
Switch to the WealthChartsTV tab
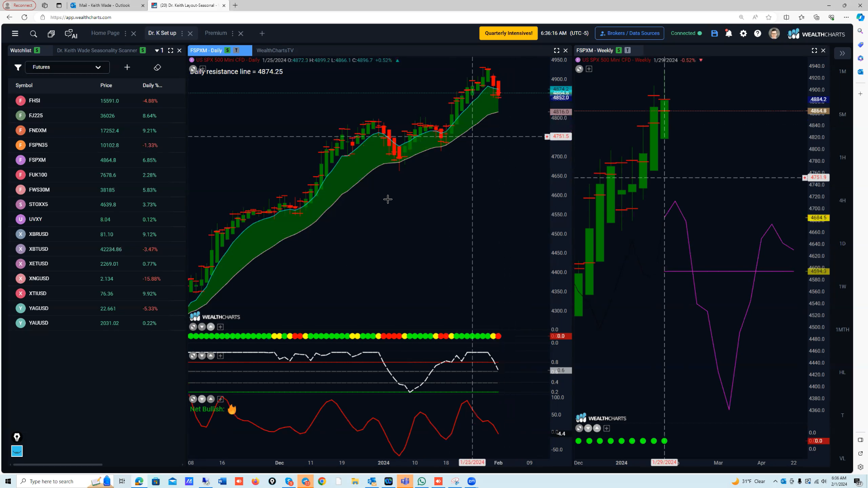click(275, 51)
